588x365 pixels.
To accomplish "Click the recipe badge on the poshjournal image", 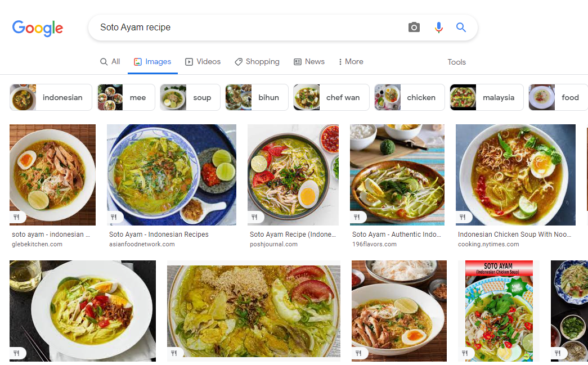I will (x=255, y=217).
